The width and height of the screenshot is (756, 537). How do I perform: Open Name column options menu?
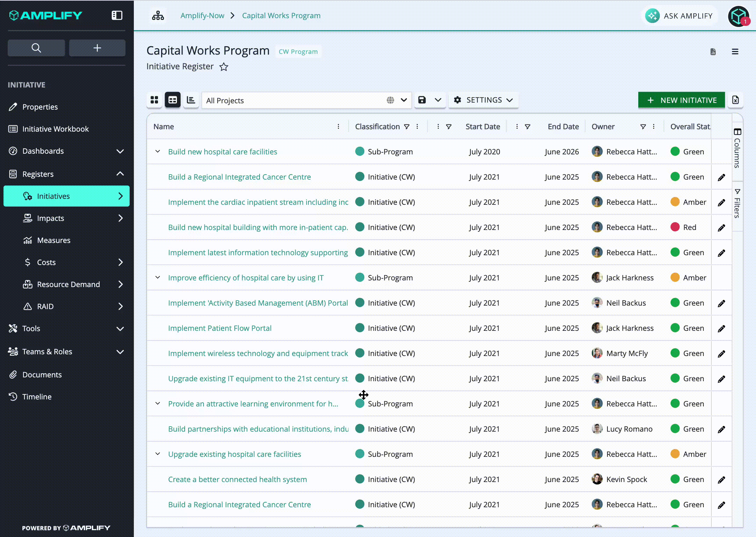[338, 127]
